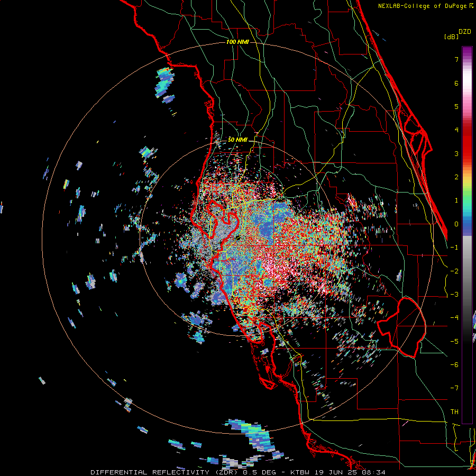Click the 0 tick on the color scale

coord(456,224)
